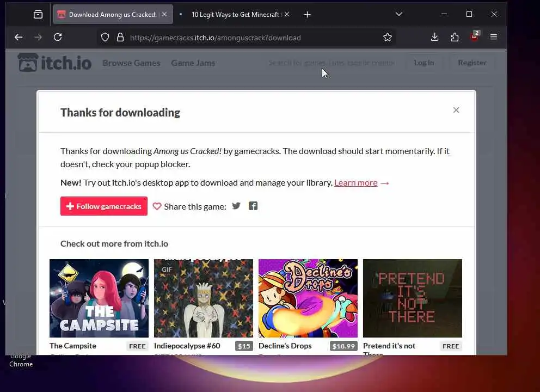
Task: Open Pretend it's not There thumbnail
Action: pos(413,298)
